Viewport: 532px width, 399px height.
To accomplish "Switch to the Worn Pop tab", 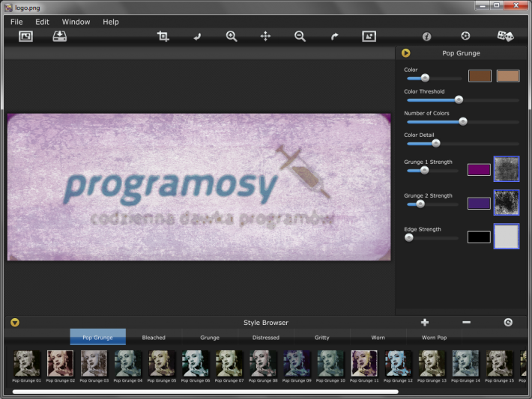I will 435,338.
